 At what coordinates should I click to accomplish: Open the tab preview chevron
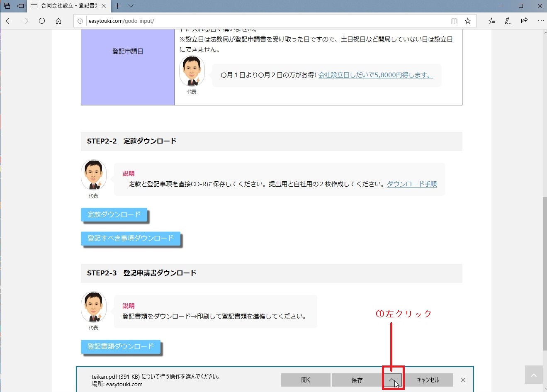[131, 6]
